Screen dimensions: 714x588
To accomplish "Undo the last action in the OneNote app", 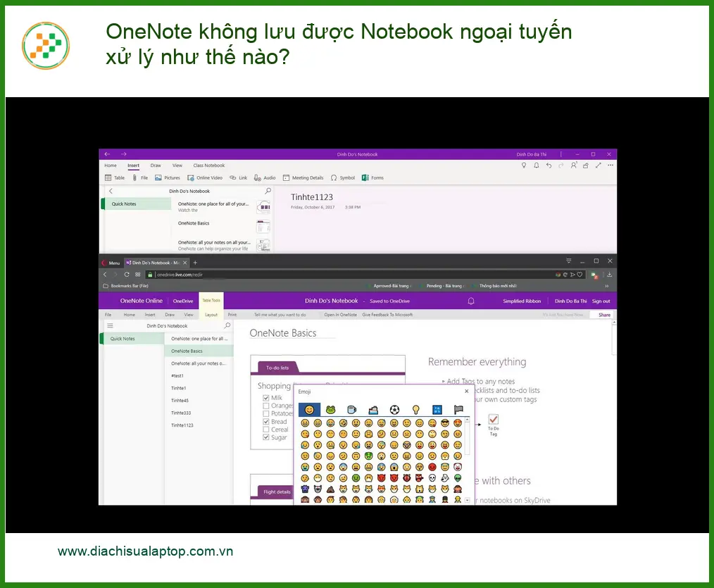I will (549, 165).
